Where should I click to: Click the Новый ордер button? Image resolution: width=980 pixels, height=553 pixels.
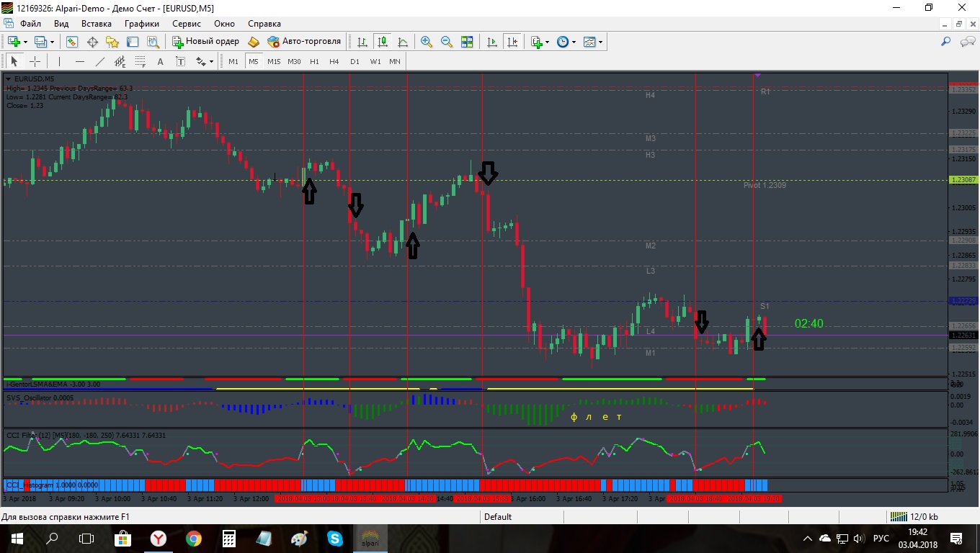tap(205, 42)
